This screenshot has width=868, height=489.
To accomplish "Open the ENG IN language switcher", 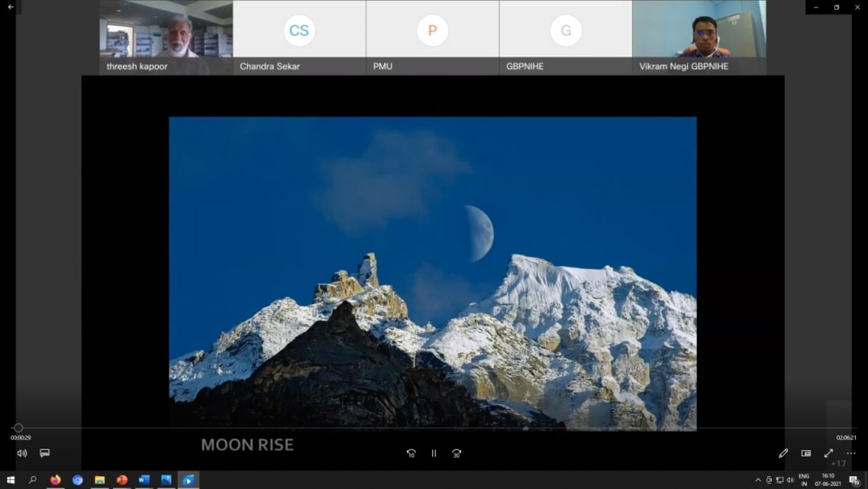I will [804, 480].
